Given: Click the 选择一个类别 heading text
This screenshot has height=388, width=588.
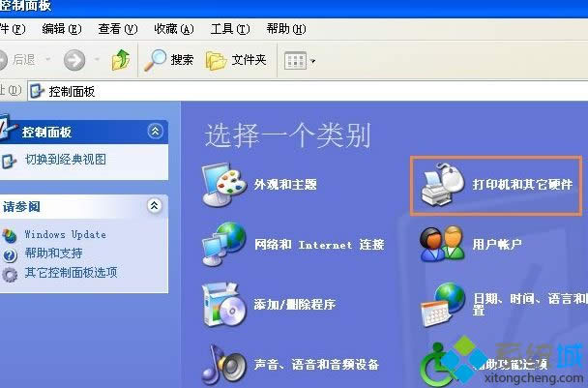Looking at the screenshot, I should pos(288,135).
